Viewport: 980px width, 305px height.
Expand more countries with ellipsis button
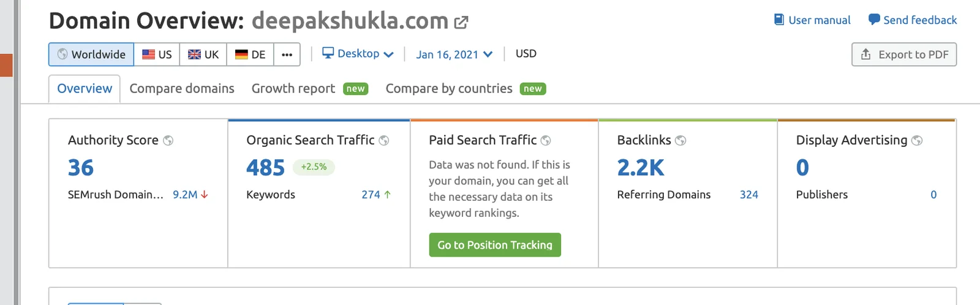point(287,55)
